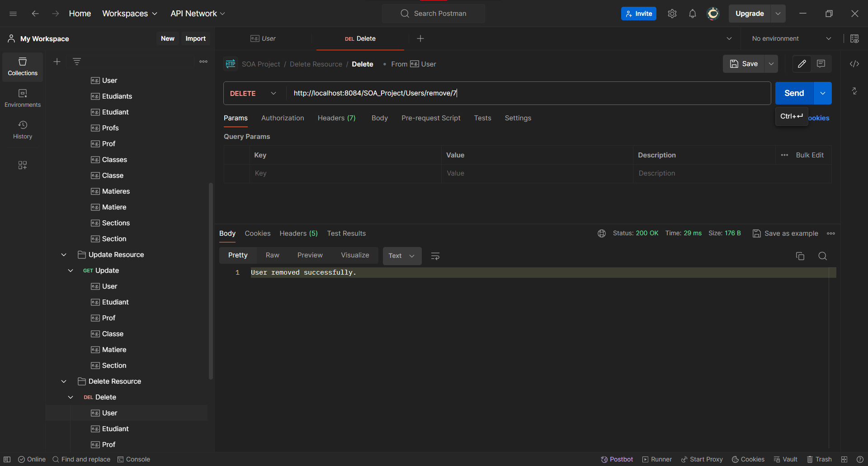This screenshot has width=868, height=466.
Task: Open the two-pane layout icon
Action: [x=844, y=459]
